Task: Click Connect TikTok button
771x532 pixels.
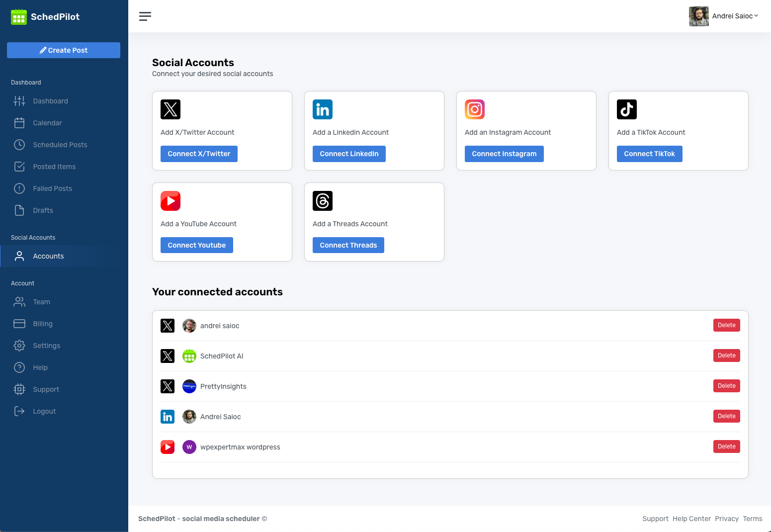Action: coord(649,154)
